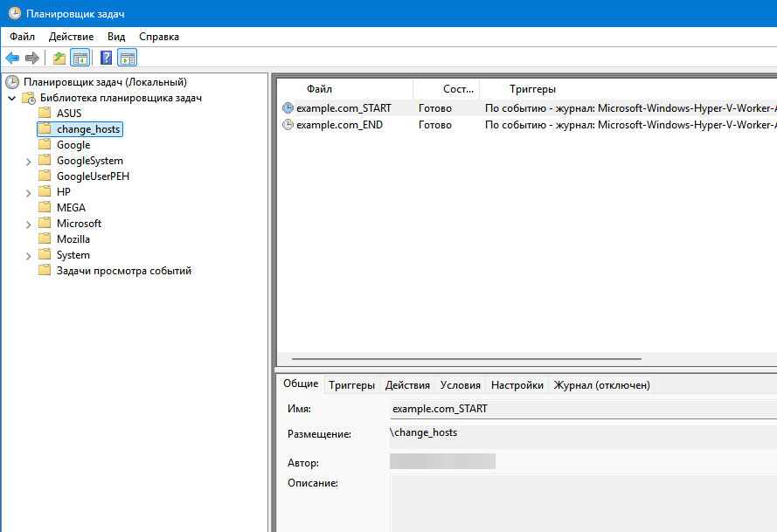Toggle the console tree pane icon
The width and height of the screenshot is (777, 532).
(x=80, y=59)
